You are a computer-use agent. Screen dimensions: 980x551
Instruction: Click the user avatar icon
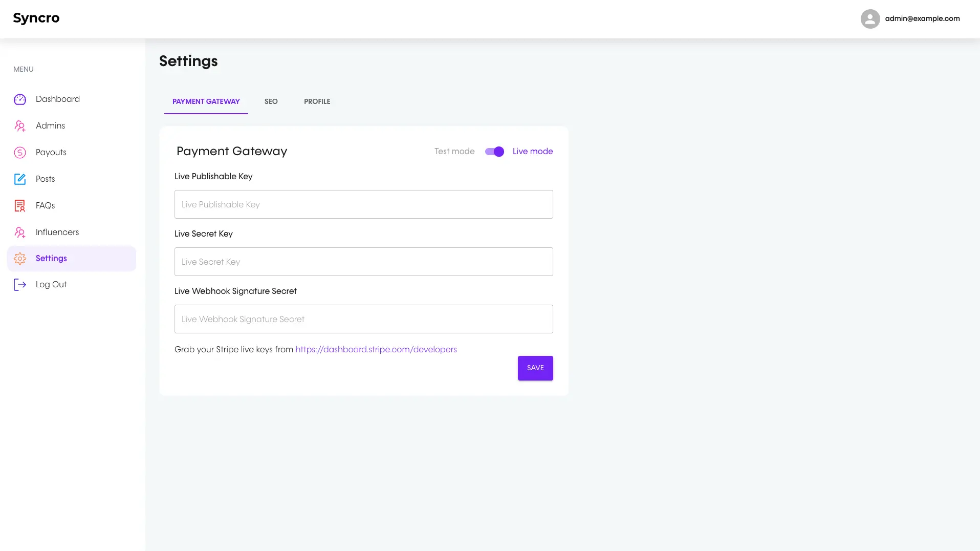tap(870, 19)
